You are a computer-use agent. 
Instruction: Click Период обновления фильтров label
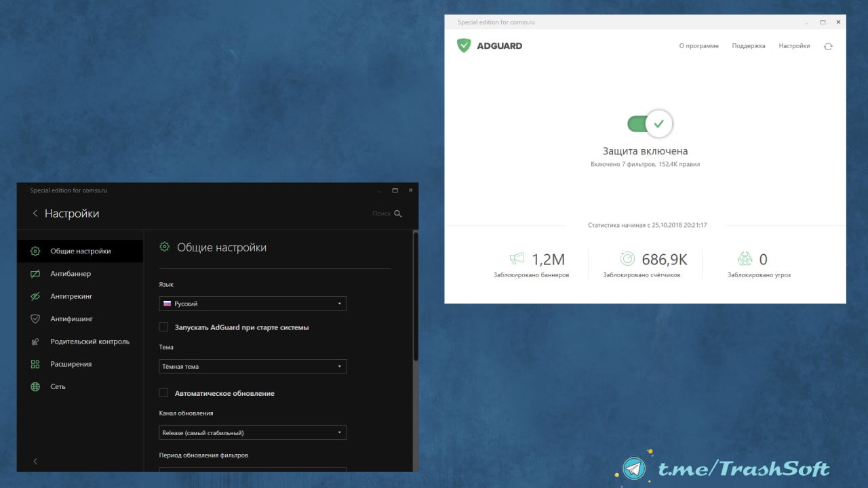203,455
